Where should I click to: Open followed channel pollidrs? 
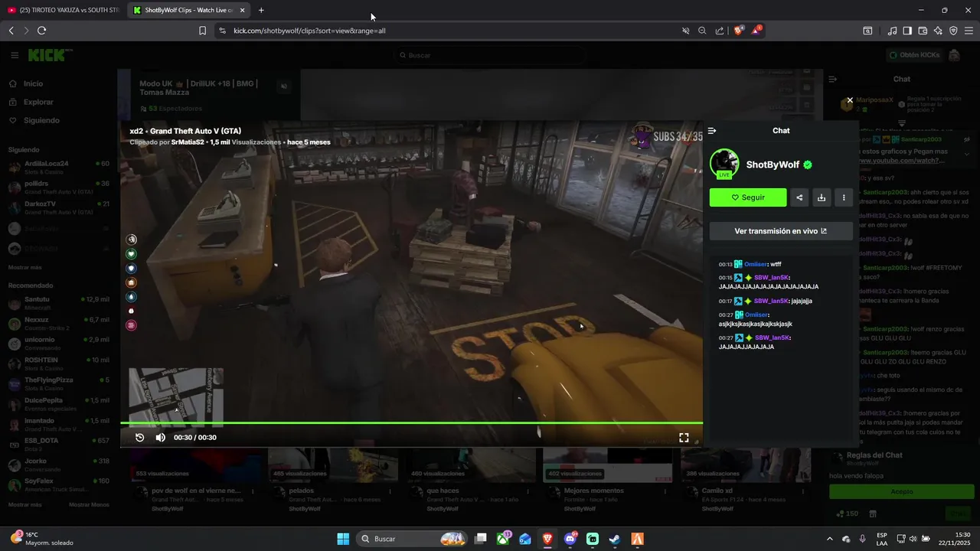[58, 187]
